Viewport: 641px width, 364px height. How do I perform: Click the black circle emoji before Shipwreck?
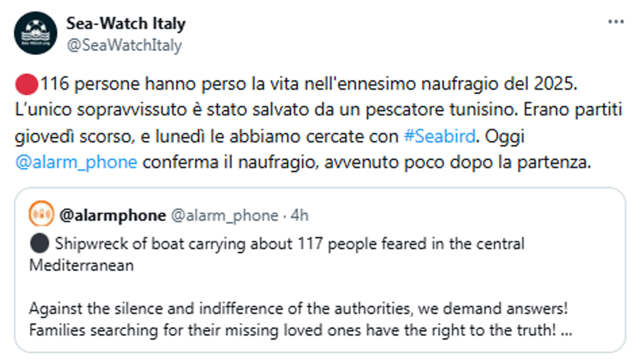tap(39, 243)
